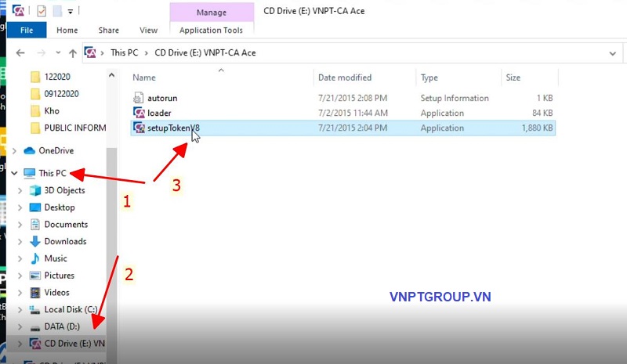
Task: Click the setupTokenV8 file name
Action: pos(173,128)
